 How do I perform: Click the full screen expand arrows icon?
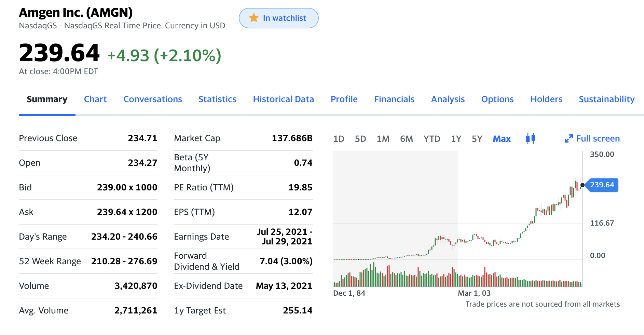[x=568, y=138]
